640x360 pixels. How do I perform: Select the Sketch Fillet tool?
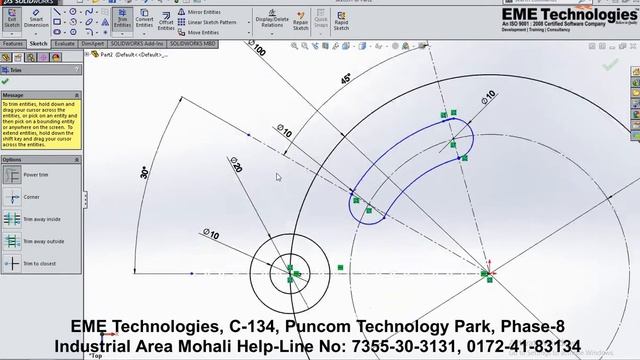[89, 31]
